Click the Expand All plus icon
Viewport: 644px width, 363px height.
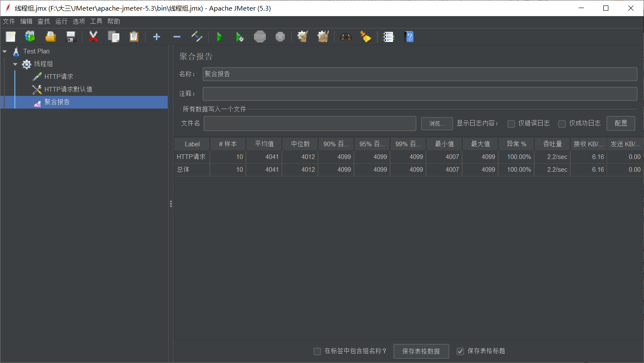156,37
